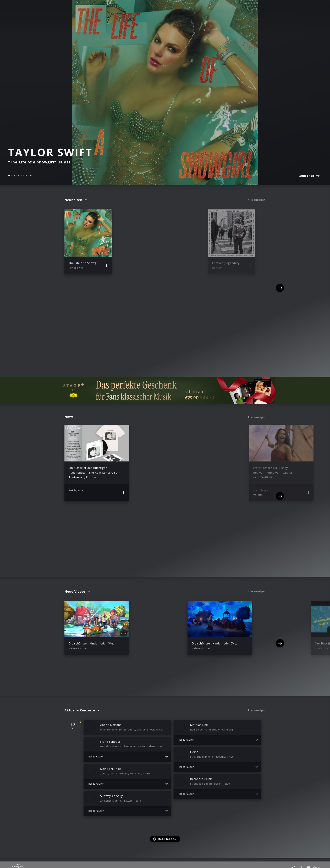Open options menu for Keith Jarrett news card
The image size is (330, 868).
[x=124, y=493]
